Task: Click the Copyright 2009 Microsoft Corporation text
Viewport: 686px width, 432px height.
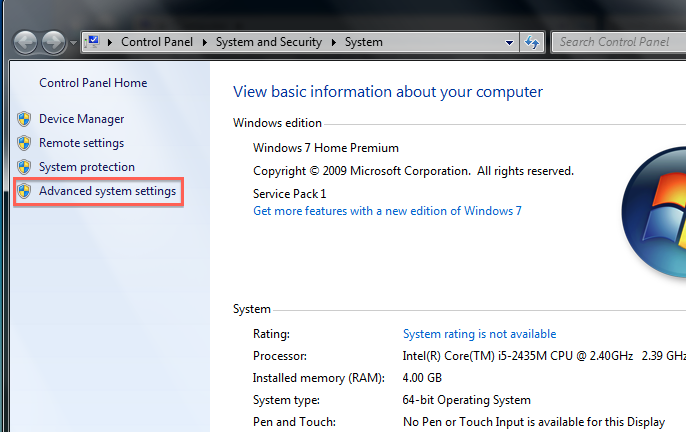Action: click(x=413, y=171)
